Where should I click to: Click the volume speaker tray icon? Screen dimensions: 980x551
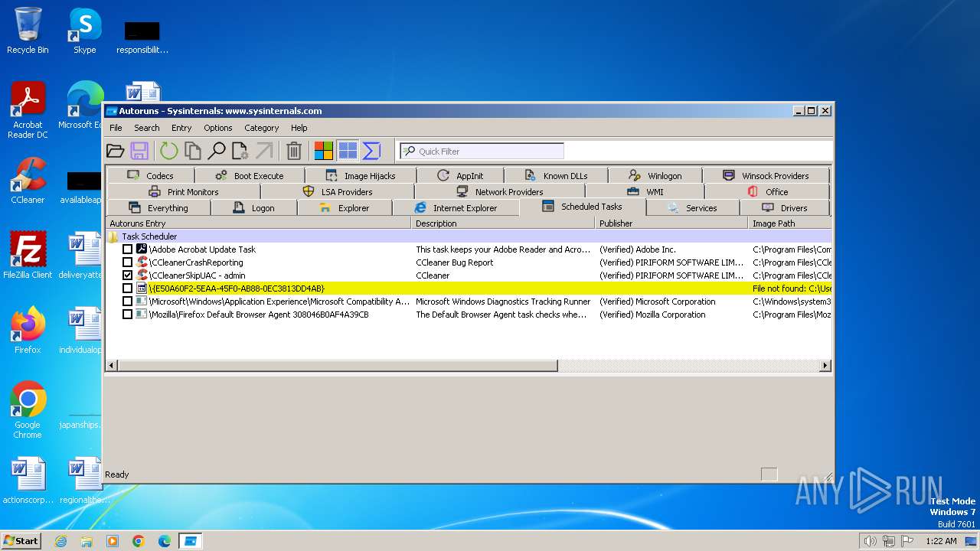(870, 541)
